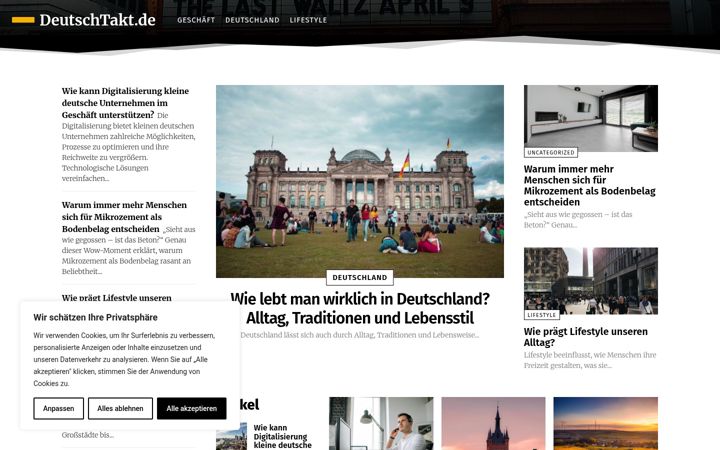Open 'Wie lebt man wirklich in Deutschland?' headline
720x450 pixels.
[x=360, y=308]
